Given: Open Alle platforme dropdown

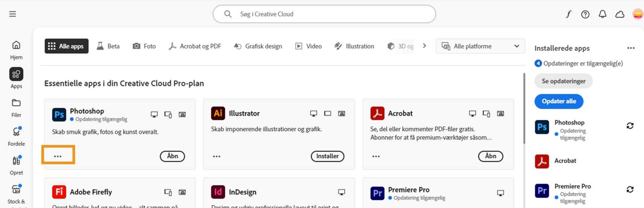Looking at the screenshot, I should 480,46.
